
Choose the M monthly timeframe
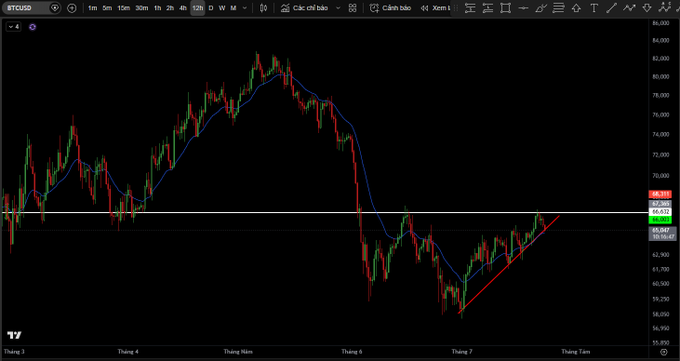[233, 8]
